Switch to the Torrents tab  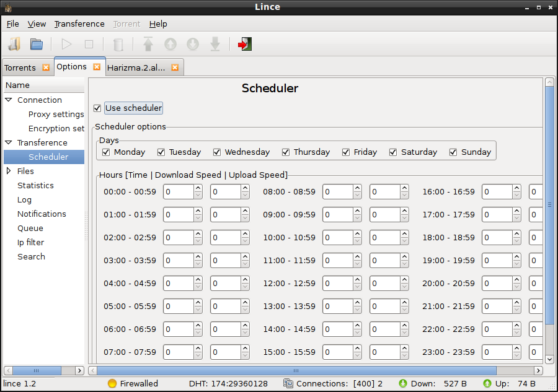[x=20, y=68]
